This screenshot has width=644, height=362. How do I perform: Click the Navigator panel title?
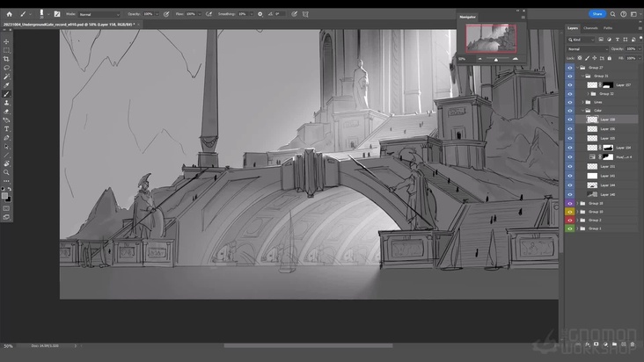(468, 17)
